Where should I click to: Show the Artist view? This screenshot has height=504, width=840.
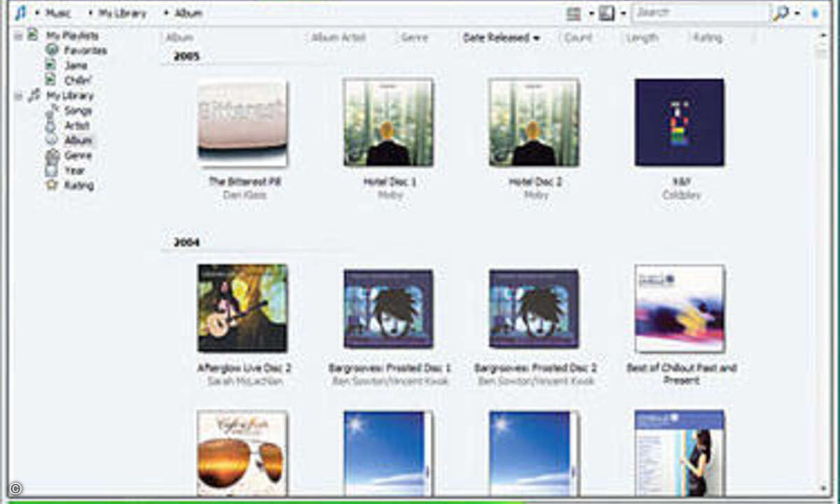click(x=76, y=125)
